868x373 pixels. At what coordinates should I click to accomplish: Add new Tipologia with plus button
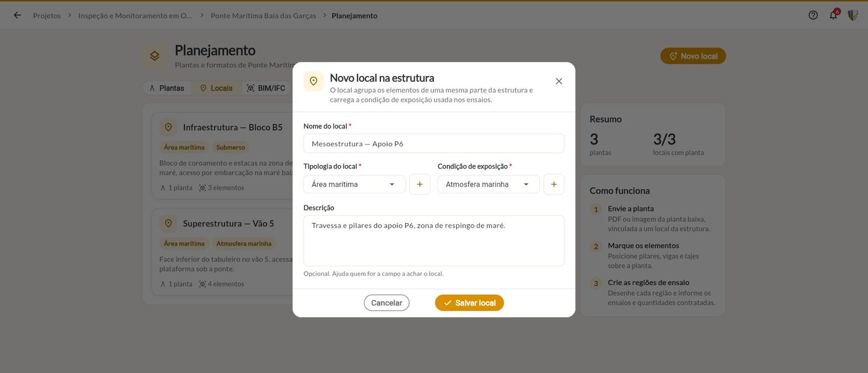tap(420, 184)
